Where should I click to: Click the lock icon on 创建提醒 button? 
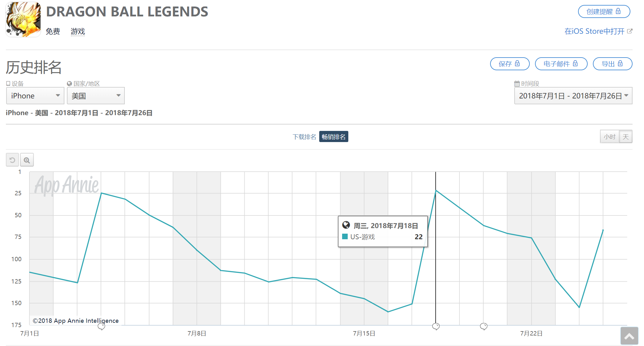(618, 11)
